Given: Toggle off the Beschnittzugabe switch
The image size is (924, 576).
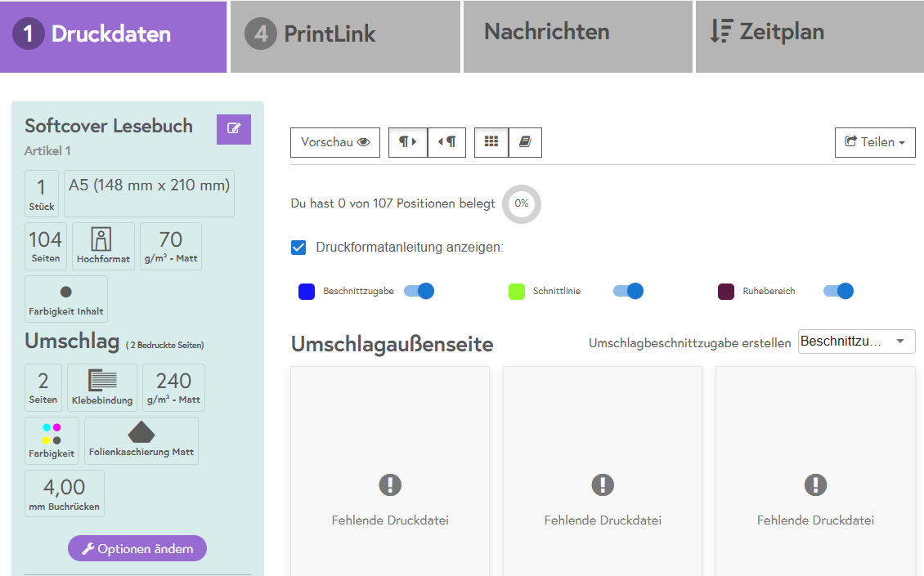Looking at the screenshot, I should (419, 291).
